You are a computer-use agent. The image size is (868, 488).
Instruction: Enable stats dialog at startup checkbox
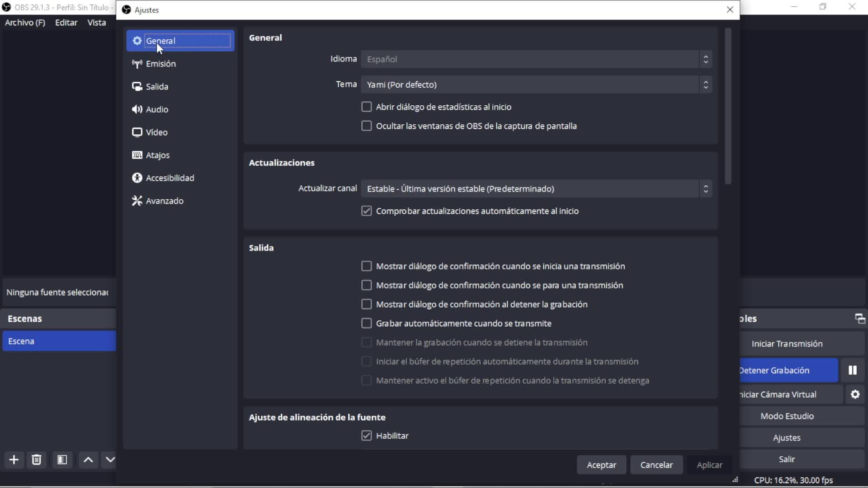pyautogui.click(x=366, y=107)
